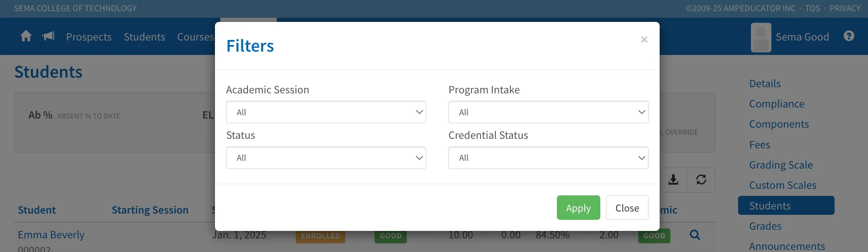The height and width of the screenshot is (252, 868).
Task: Click the download icon button
Action: click(x=673, y=180)
